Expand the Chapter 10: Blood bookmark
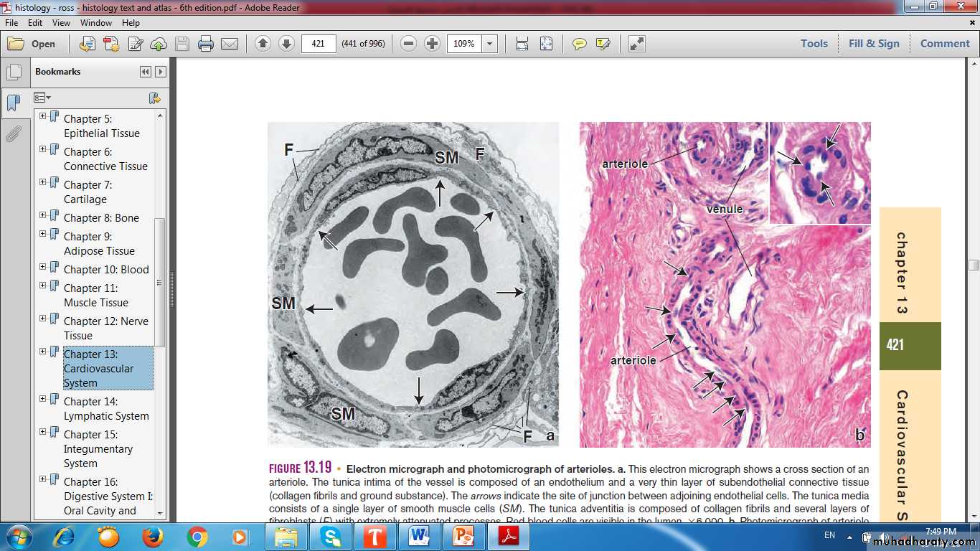980x551 pixels. (43, 267)
